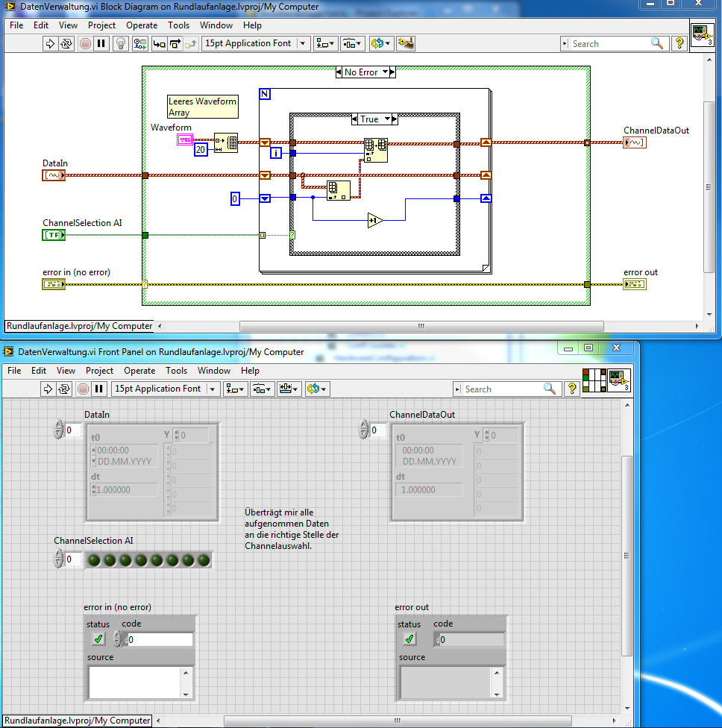Viewport: 722px width, 728px height.
Task: Click Run Continuously in block diagram toolbar
Action: pos(67,43)
